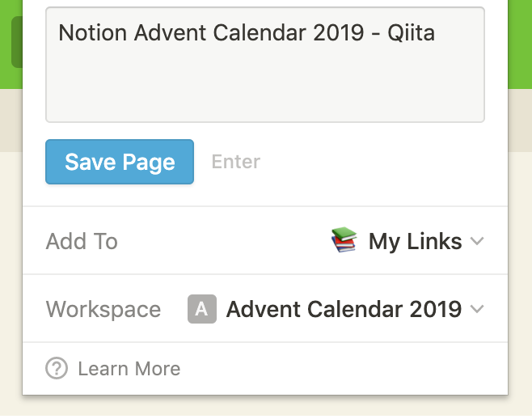Click the stacked books emoji icon
This screenshot has height=419, width=532.
coord(344,239)
